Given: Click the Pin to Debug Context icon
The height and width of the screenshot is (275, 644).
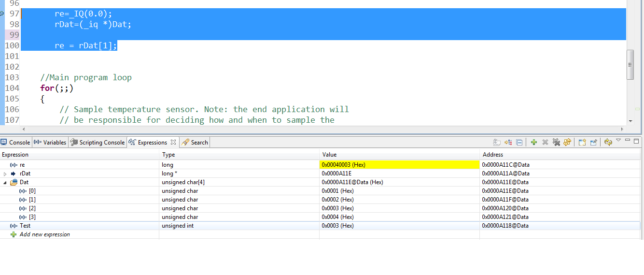Looking at the screenshot, I should (x=594, y=142).
